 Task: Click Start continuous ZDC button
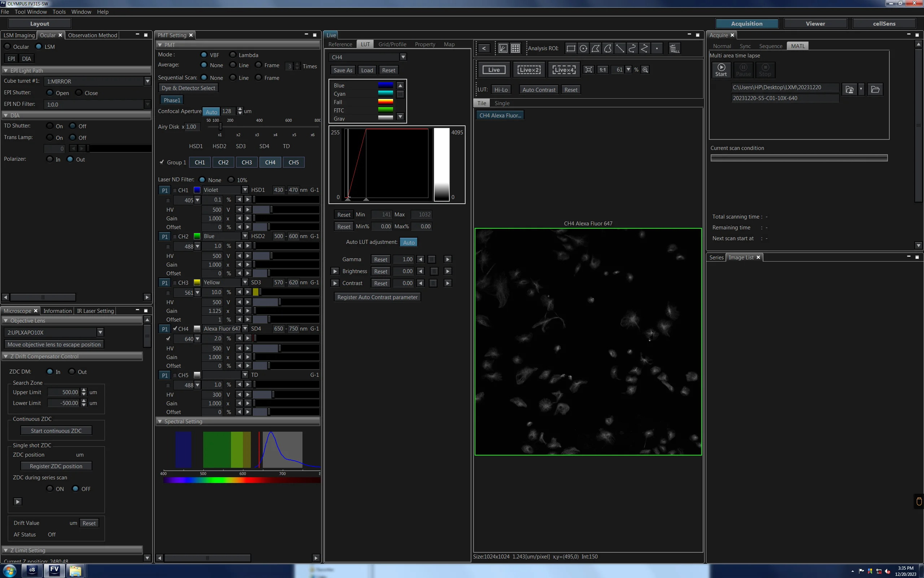point(56,431)
